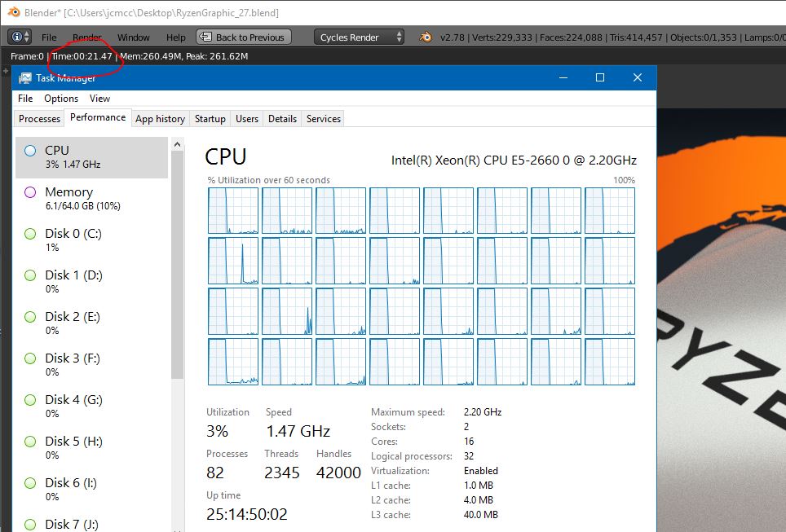Click the green Disk 0 circle icon
The width and height of the screenshot is (786, 532).
pyautogui.click(x=30, y=234)
